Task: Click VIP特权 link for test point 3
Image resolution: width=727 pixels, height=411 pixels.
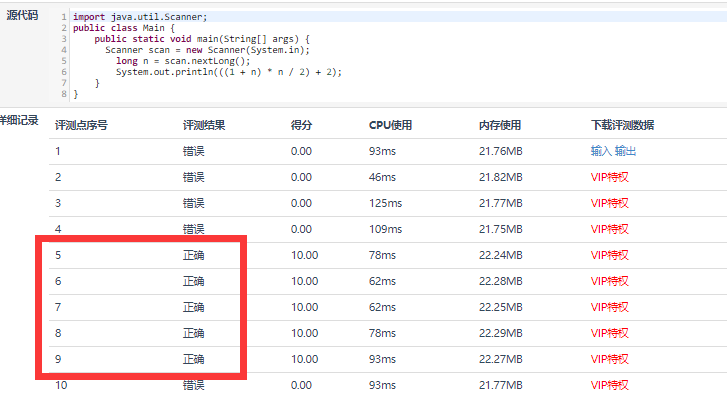Action: 610,203
